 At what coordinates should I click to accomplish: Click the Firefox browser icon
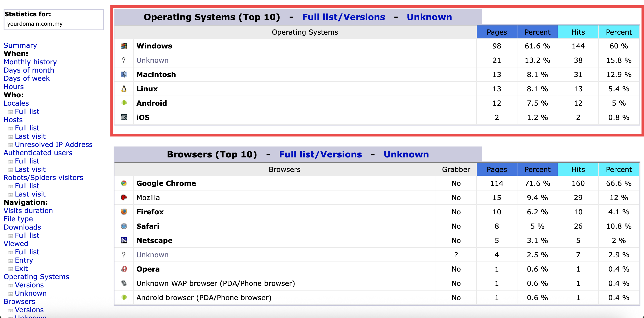click(x=124, y=212)
